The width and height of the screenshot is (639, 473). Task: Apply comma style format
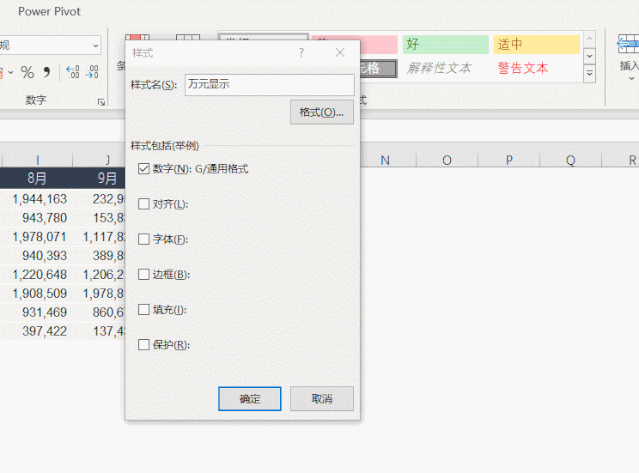click(x=47, y=73)
